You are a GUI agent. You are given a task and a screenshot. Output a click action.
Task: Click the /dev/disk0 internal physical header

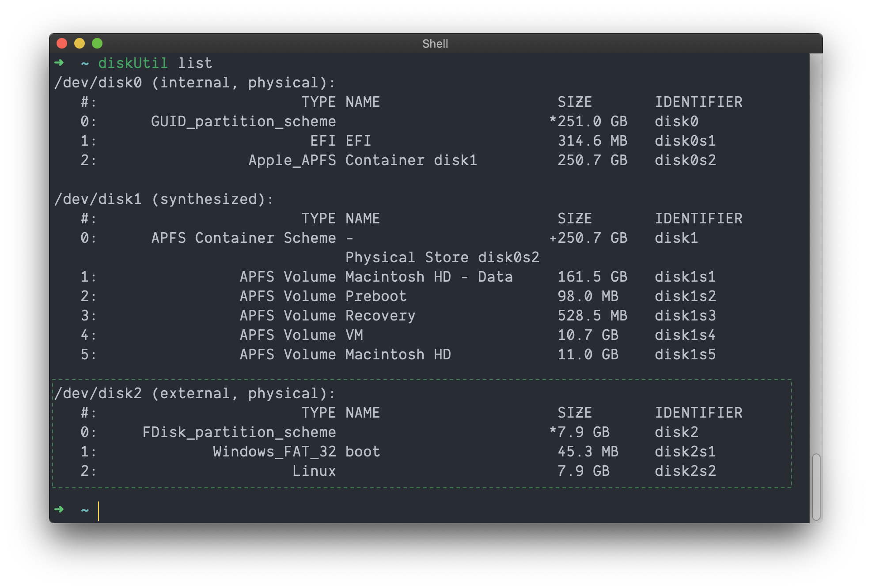pos(194,83)
